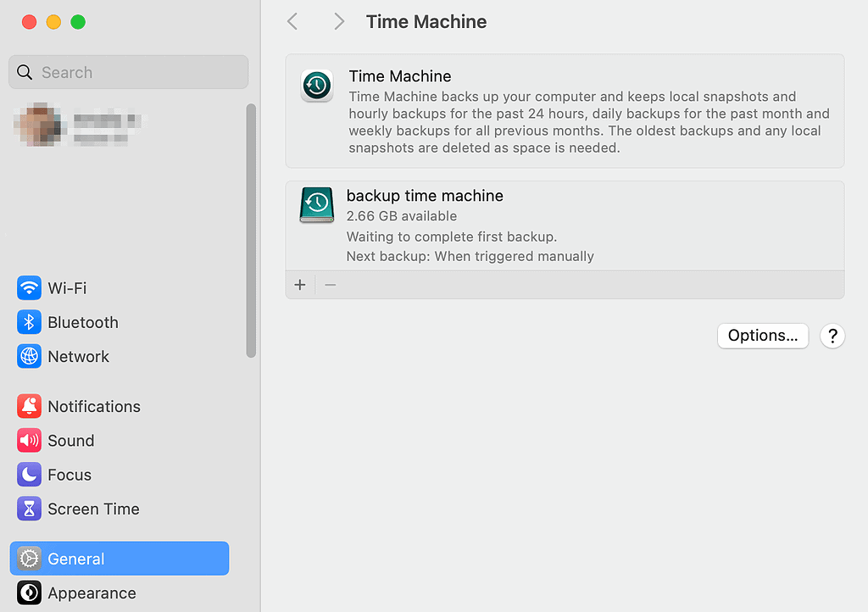
Task: Click the 'Time Machine' window title
Action: (x=426, y=21)
